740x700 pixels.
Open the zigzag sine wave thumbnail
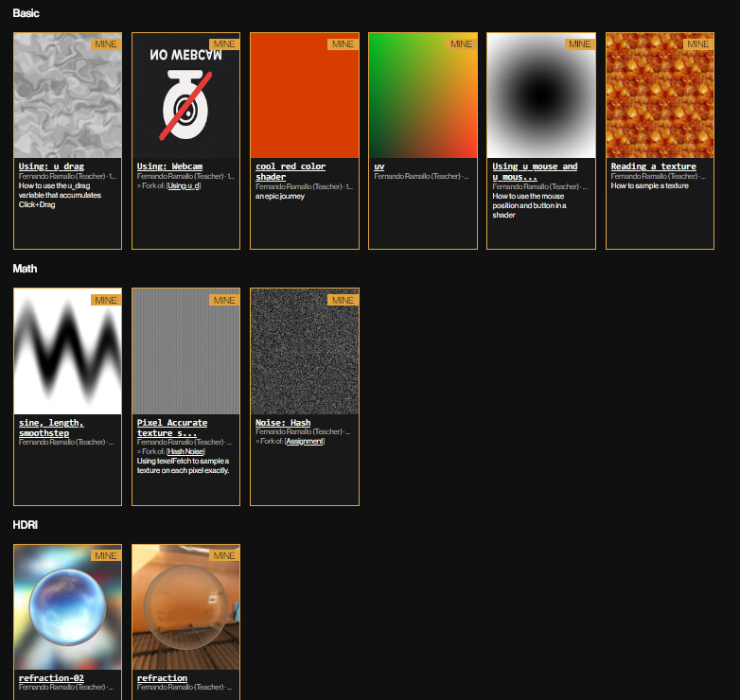click(x=67, y=351)
